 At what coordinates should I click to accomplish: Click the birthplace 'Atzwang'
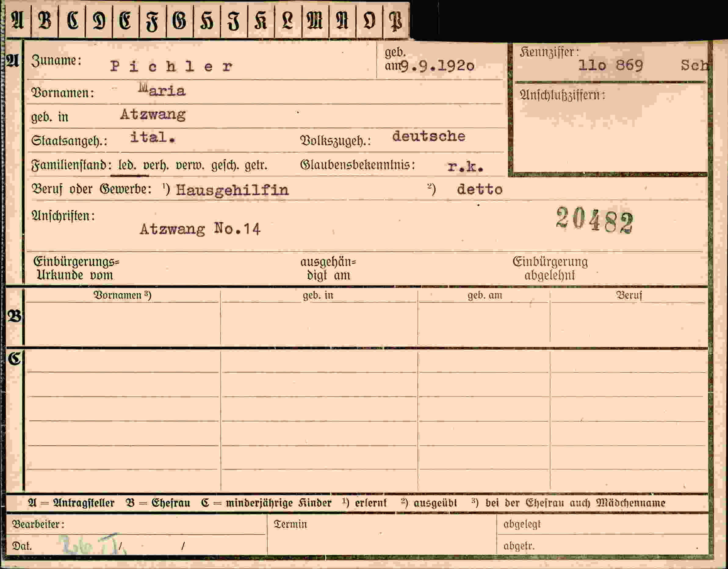153,114
